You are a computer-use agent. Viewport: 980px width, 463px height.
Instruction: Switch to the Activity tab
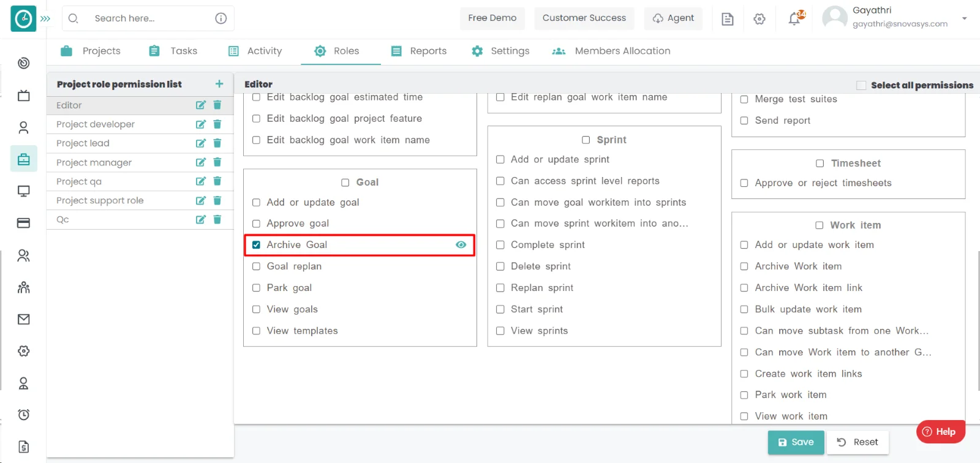[255, 51]
